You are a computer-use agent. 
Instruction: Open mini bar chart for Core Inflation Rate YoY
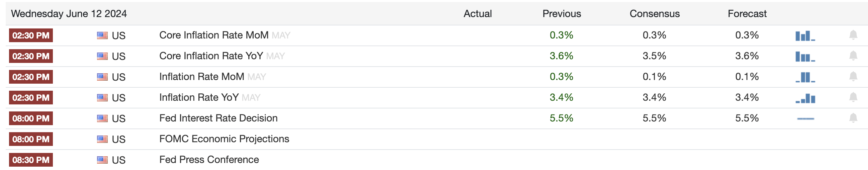point(805,56)
